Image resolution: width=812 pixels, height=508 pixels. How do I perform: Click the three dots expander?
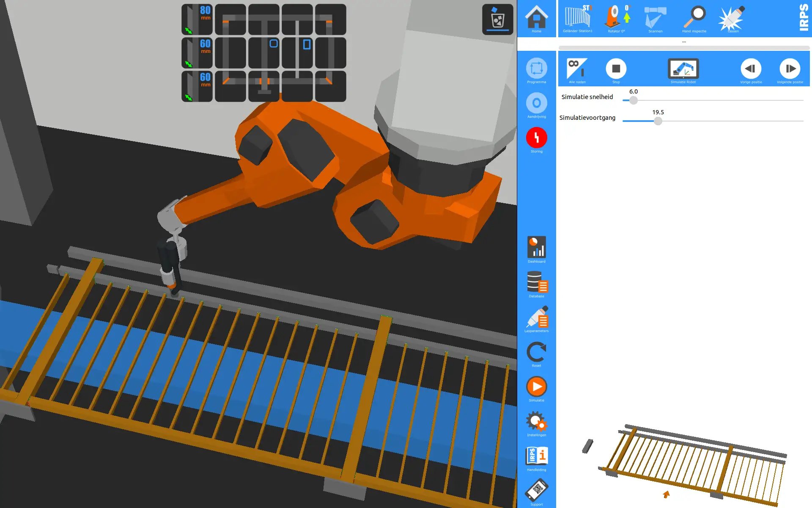[x=684, y=42]
